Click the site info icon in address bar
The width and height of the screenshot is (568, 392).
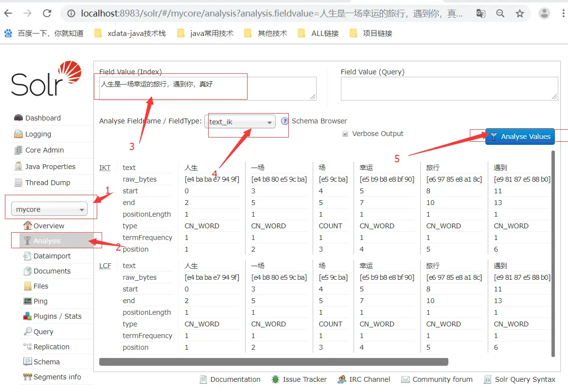coord(71,14)
